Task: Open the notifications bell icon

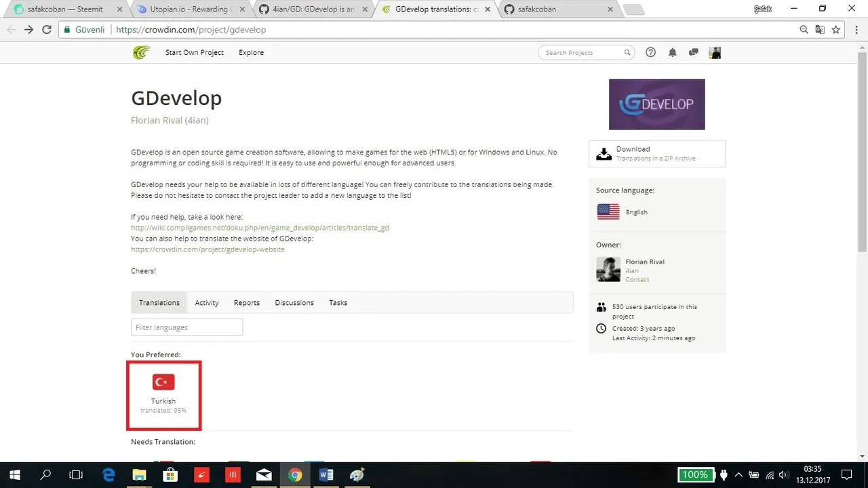Action: tap(672, 52)
